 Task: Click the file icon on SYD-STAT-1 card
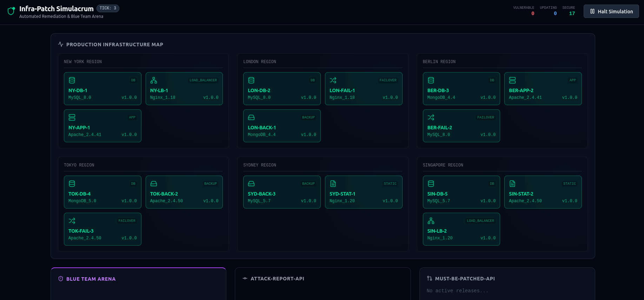coord(333,184)
